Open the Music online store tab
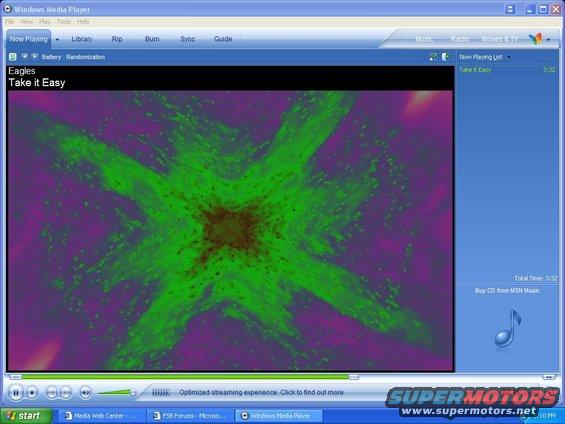 (x=424, y=39)
